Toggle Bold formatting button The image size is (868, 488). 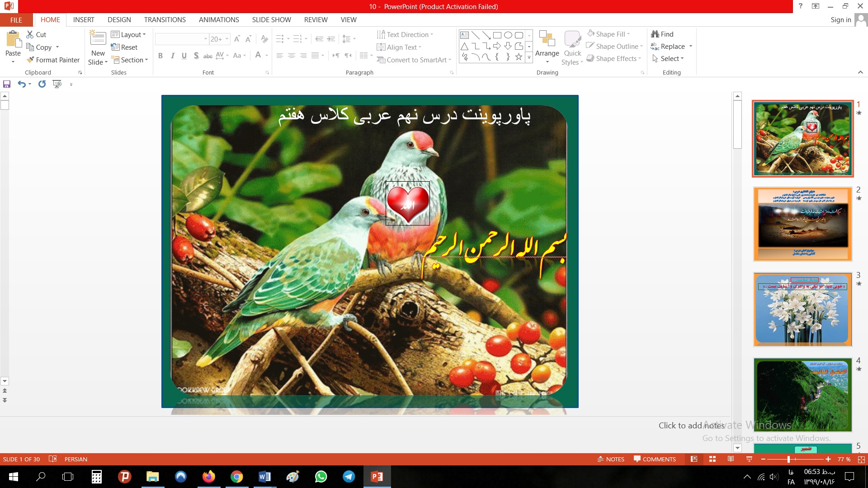[x=160, y=56]
